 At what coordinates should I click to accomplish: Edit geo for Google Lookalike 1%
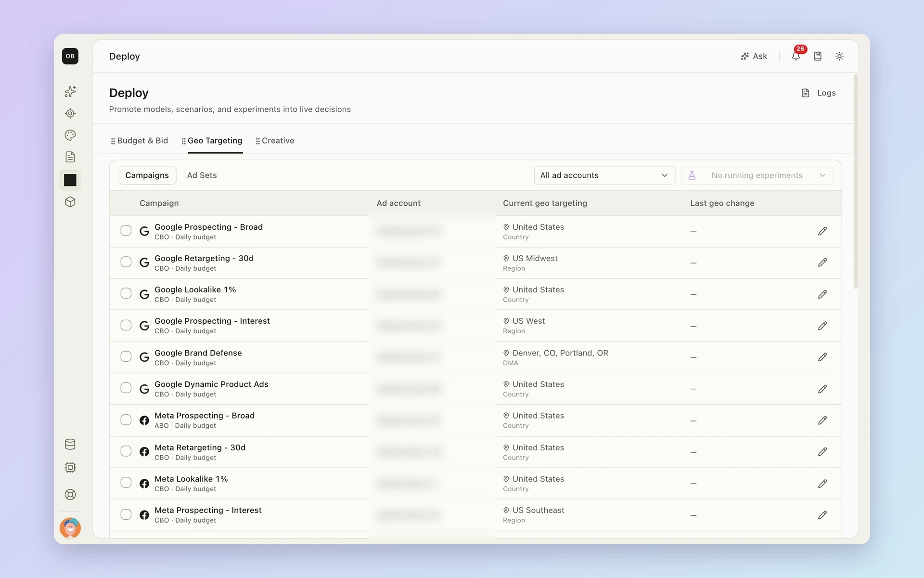(x=822, y=294)
